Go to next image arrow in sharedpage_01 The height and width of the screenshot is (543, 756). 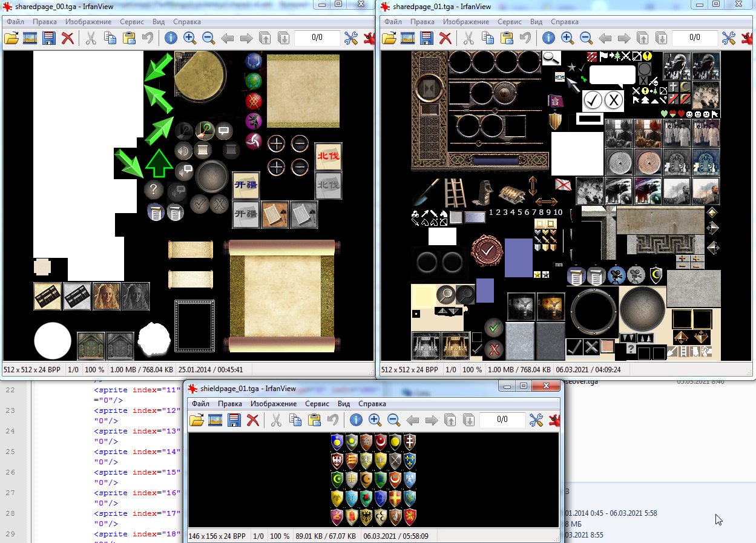[623, 38]
